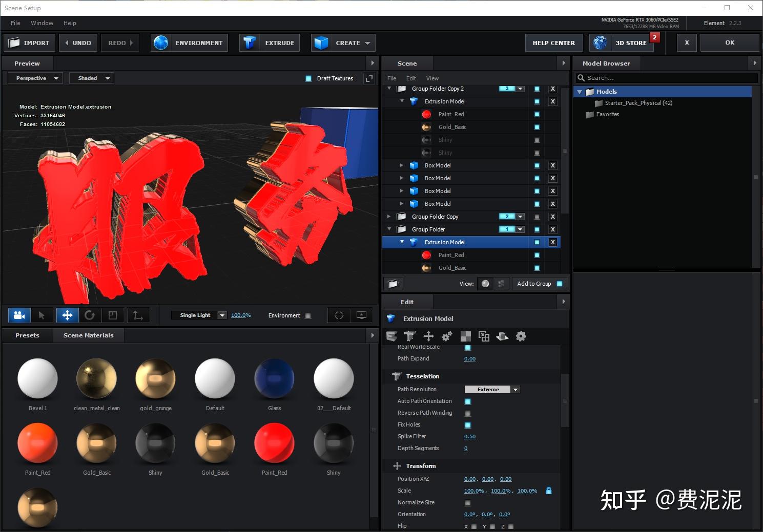Collapse the Group Folder Copy 2 tree item
The width and height of the screenshot is (763, 532).
389,88
